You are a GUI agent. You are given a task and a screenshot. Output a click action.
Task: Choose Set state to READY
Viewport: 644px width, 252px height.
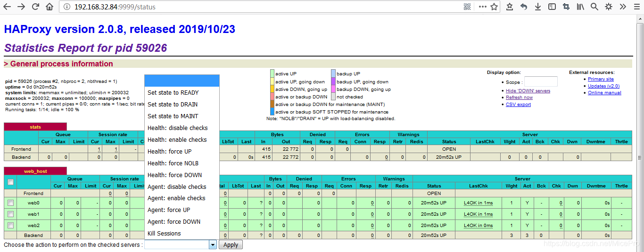tap(182, 93)
